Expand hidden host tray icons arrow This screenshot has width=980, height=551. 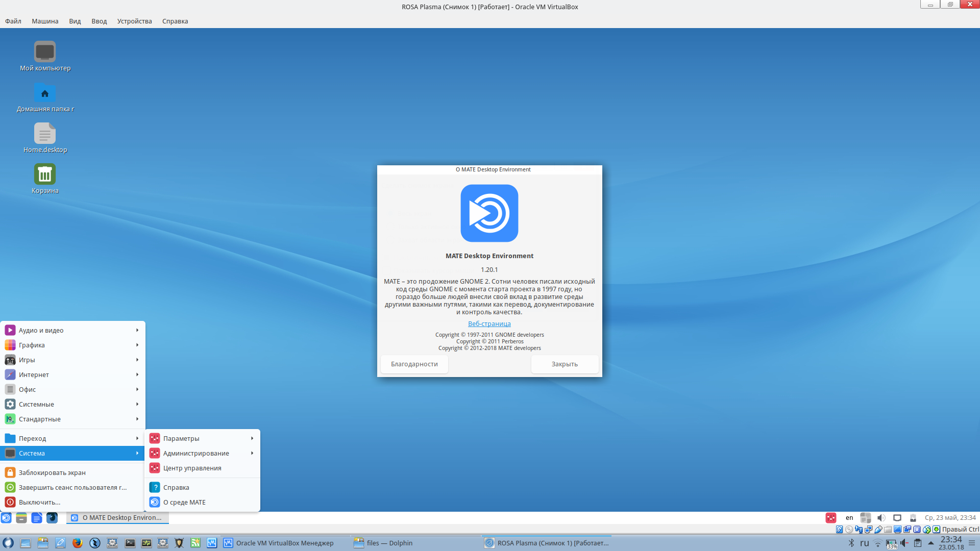930,543
